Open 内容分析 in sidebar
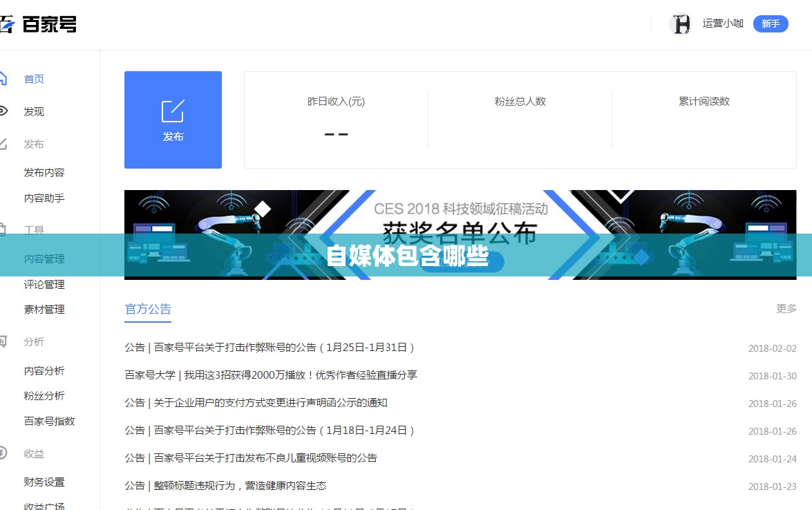The height and width of the screenshot is (510, 812). pyautogui.click(x=44, y=370)
